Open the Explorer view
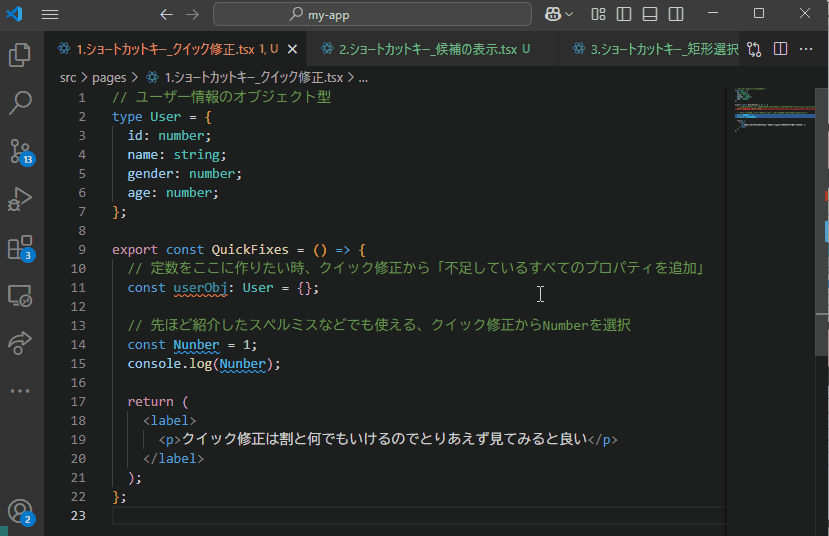Image resolution: width=829 pixels, height=536 pixels. click(20, 54)
